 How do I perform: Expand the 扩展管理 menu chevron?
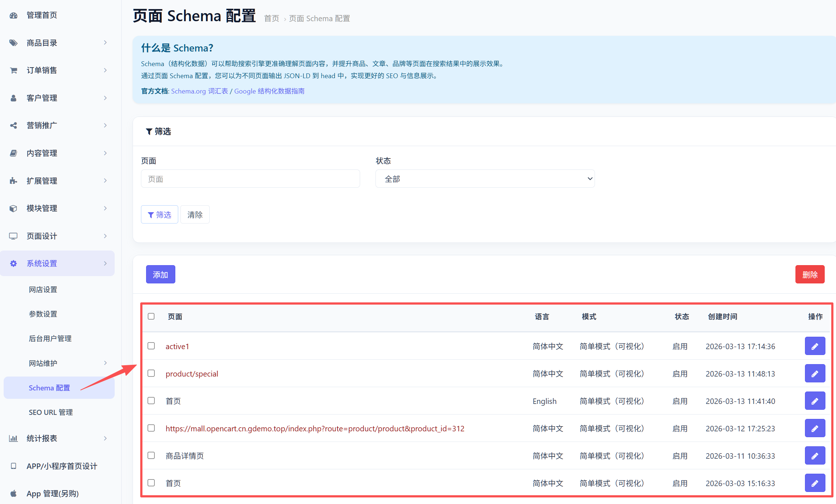pyautogui.click(x=105, y=181)
